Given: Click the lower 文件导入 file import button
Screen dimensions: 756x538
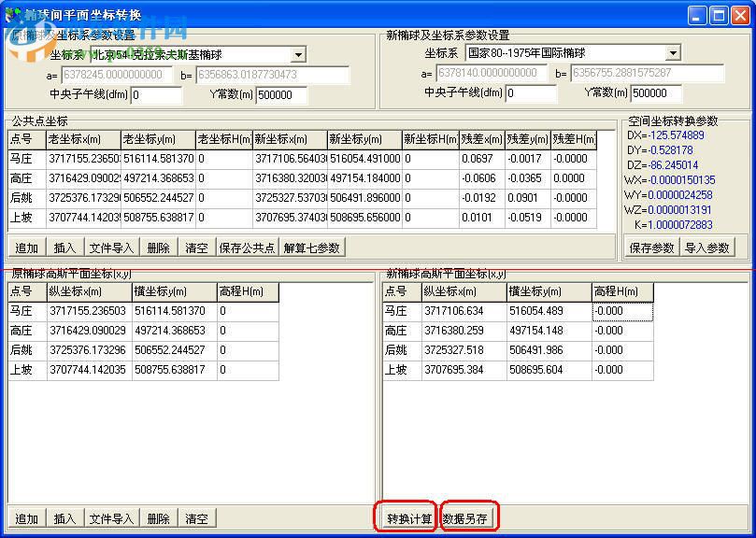Looking at the screenshot, I should (111, 517).
